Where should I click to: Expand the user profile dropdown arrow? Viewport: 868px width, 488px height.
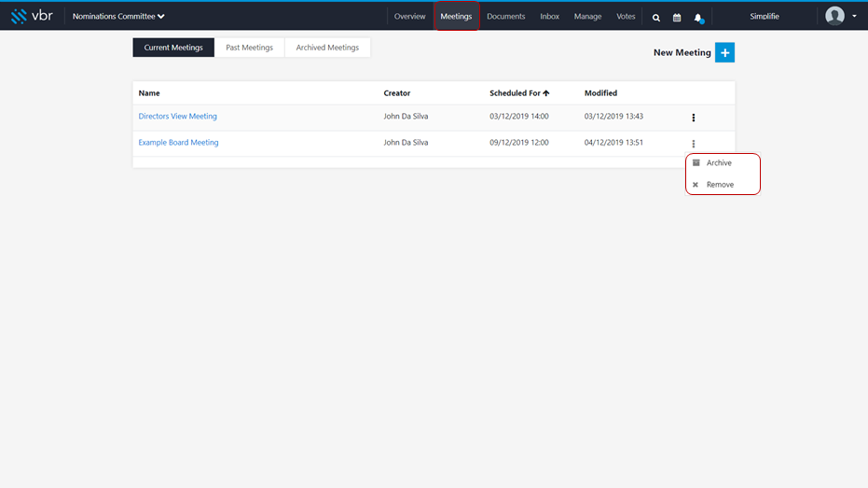(854, 16)
